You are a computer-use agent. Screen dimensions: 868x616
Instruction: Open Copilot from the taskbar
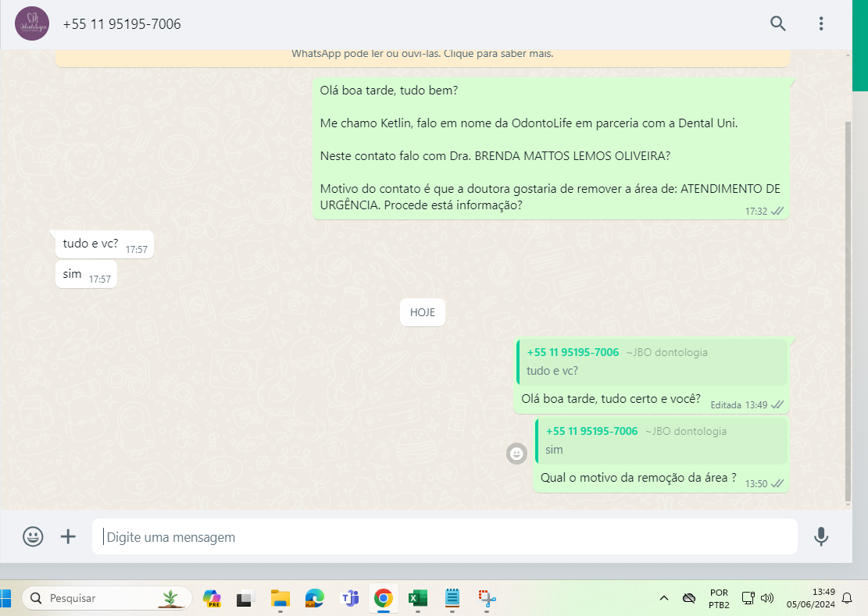point(212,598)
